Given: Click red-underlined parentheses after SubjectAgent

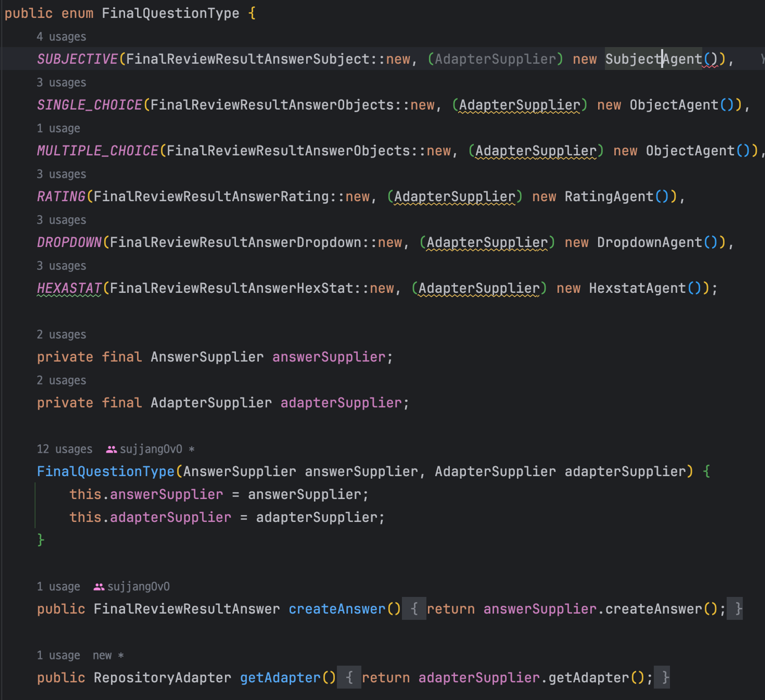Looking at the screenshot, I should tap(711, 59).
